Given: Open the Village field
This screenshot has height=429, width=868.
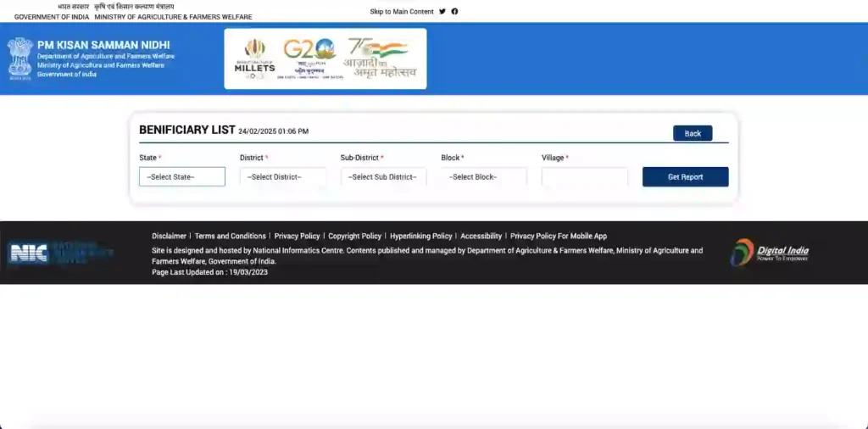Looking at the screenshot, I should pyautogui.click(x=585, y=177).
